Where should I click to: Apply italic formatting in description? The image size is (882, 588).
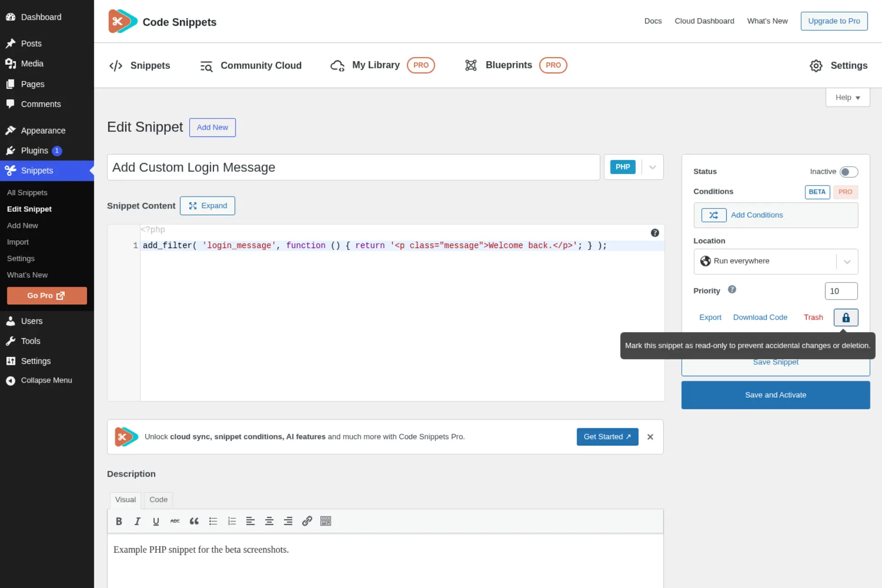pos(137,521)
